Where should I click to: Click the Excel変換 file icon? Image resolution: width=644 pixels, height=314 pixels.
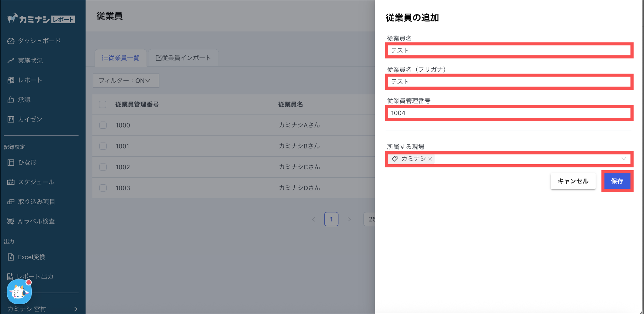pos(11,257)
